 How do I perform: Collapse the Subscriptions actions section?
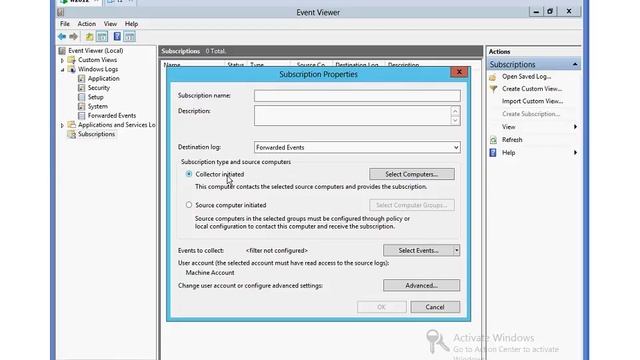pos(575,64)
